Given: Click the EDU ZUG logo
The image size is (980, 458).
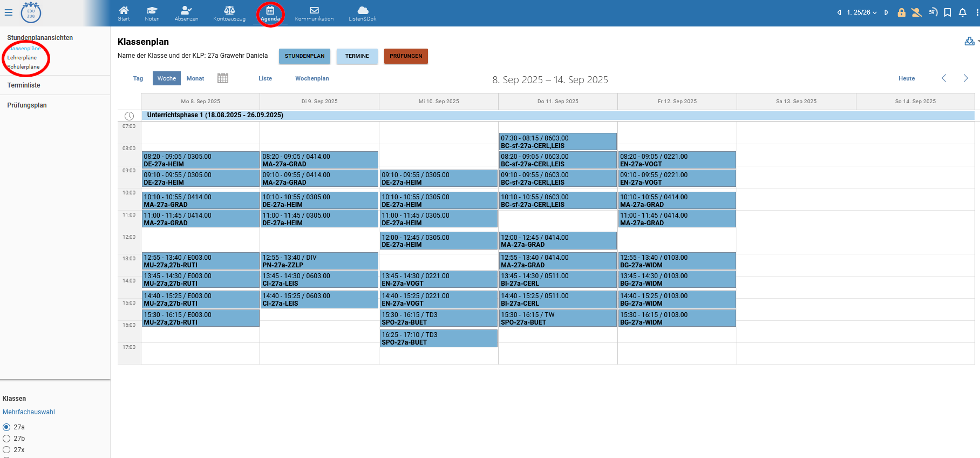Looking at the screenshot, I should 31,12.
